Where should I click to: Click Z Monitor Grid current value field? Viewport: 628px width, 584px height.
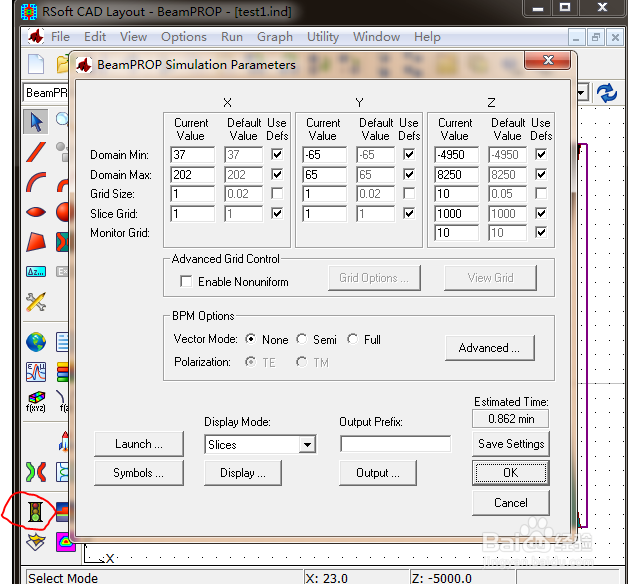(x=457, y=232)
